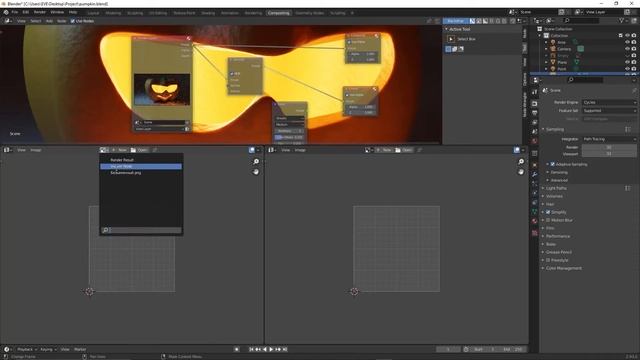Disable the Point light in renders
Image resolution: width=640 pixels, height=360 pixels.
point(634,69)
